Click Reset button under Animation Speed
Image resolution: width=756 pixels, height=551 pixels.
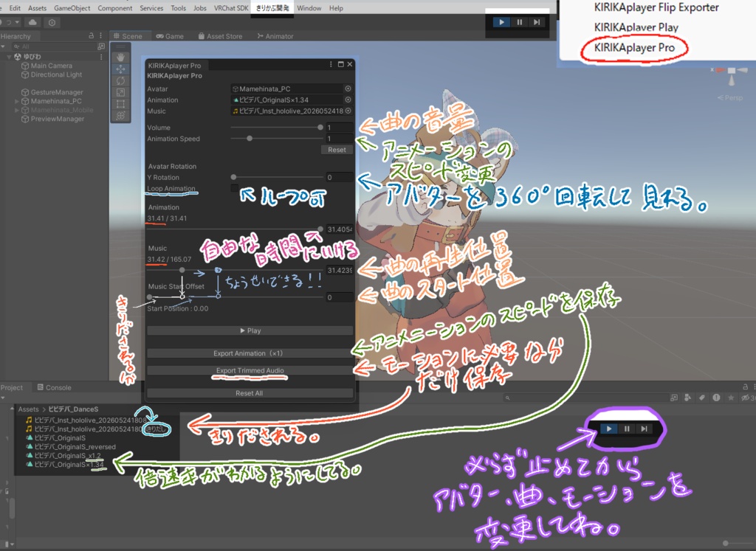point(337,150)
